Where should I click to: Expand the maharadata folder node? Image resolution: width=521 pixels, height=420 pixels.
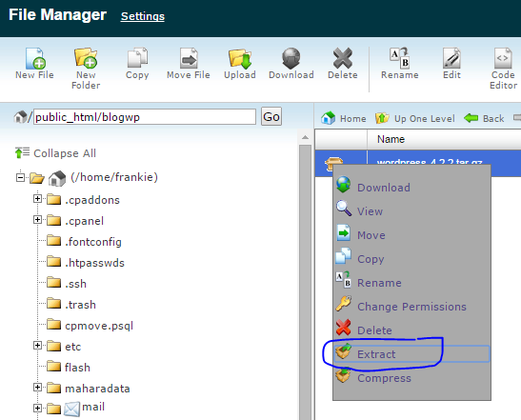point(37,387)
